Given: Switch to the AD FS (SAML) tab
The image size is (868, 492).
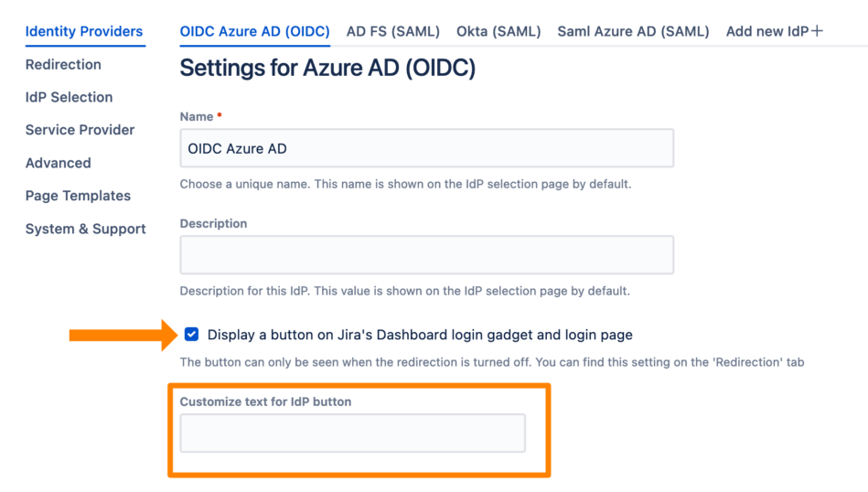Looking at the screenshot, I should (393, 31).
